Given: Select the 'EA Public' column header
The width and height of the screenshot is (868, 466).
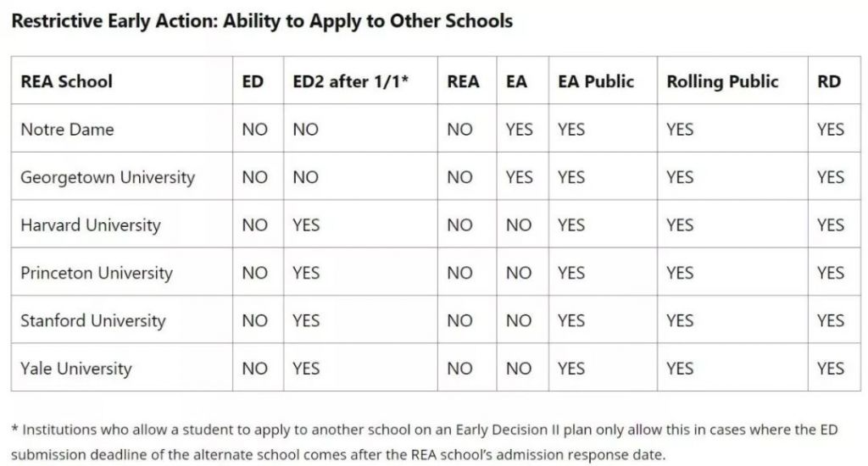Looking at the screenshot, I should tap(596, 81).
